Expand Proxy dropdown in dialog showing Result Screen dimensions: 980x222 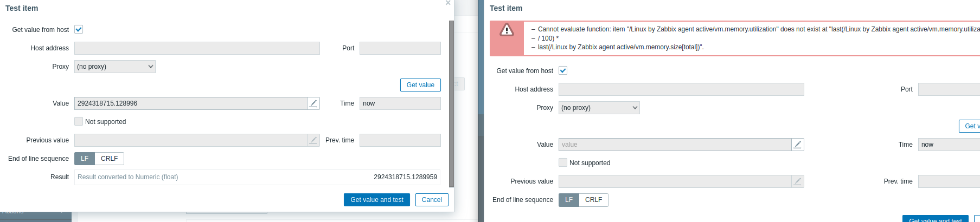coord(115,67)
